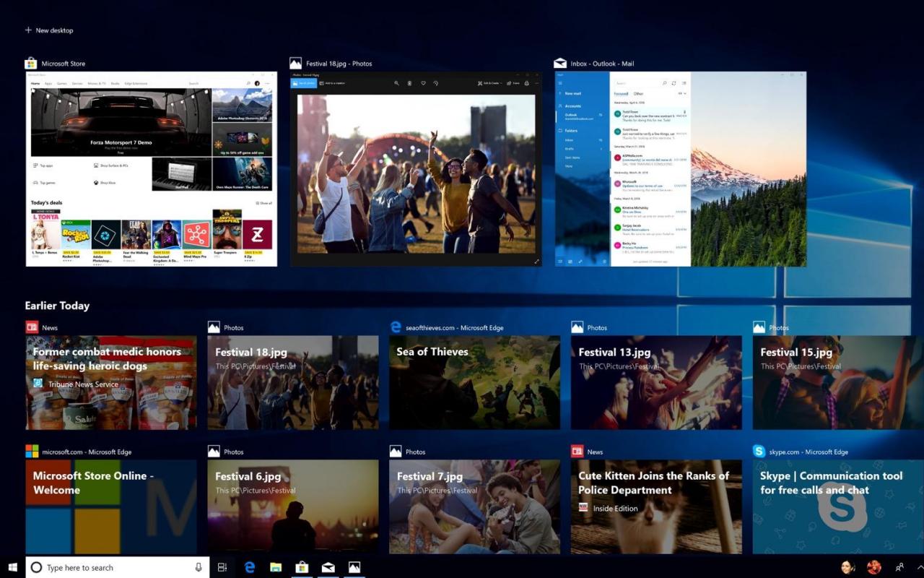Select the Home tab in Microsoft Store
The width and height of the screenshot is (924, 578).
click(35, 83)
